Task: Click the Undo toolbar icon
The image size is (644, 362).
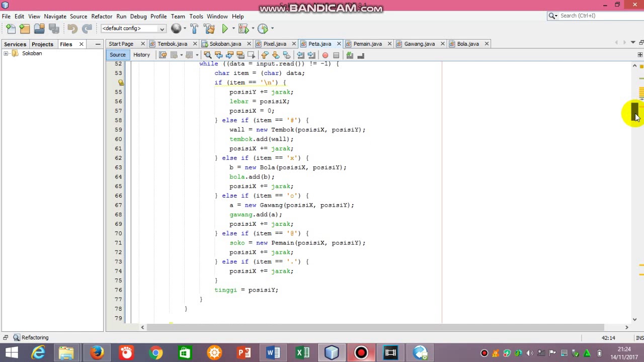Action: click(72, 29)
